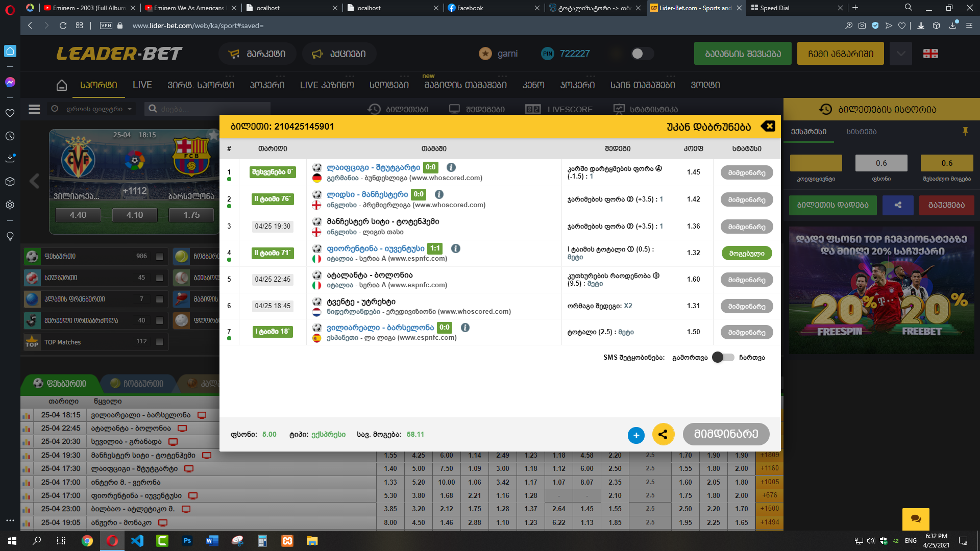The image size is (980, 551).
Task: Click the green balance deposit button
Action: 743,54
